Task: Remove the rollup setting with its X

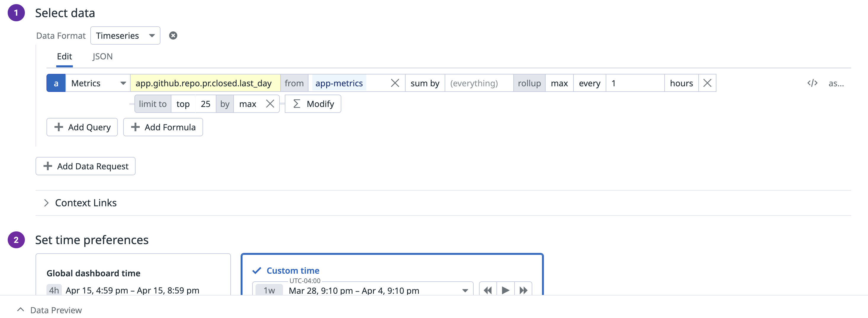Action: [707, 83]
